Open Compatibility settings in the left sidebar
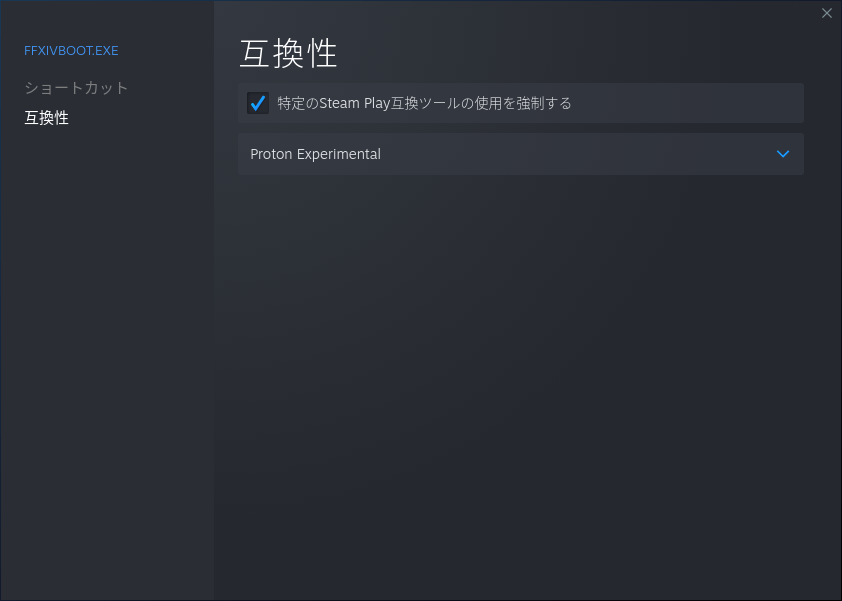Image resolution: width=842 pixels, height=601 pixels. (x=46, y=118)
